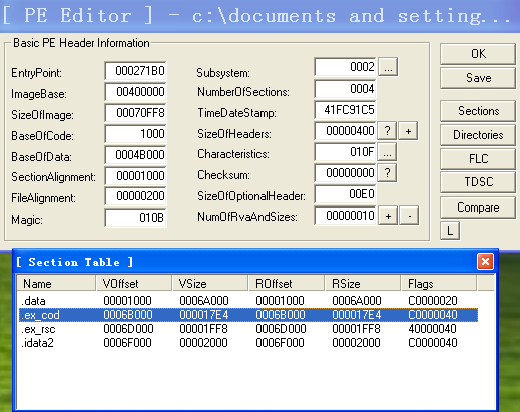Close the Section Table window
This screenshot has height=412, width=520.
[485, 262]
